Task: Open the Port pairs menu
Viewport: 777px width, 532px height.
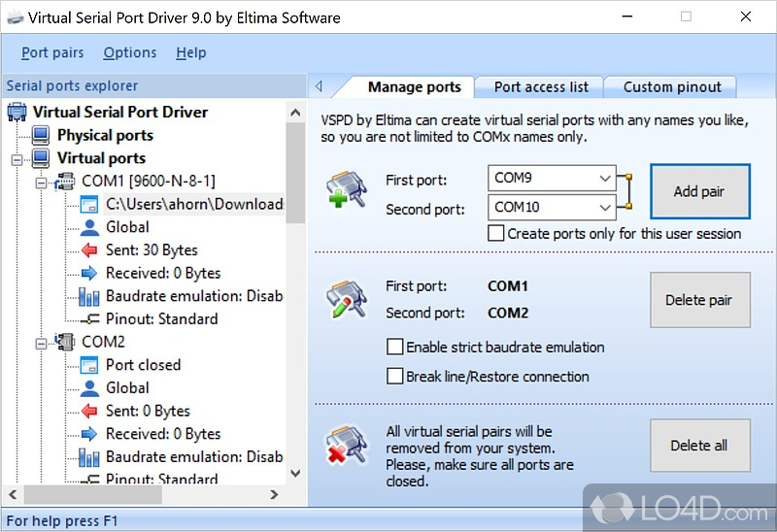Action: coord(52,52)
